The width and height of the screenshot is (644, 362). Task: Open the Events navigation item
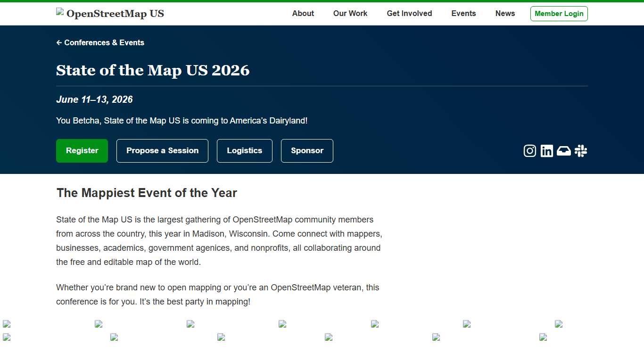(463, 13)
